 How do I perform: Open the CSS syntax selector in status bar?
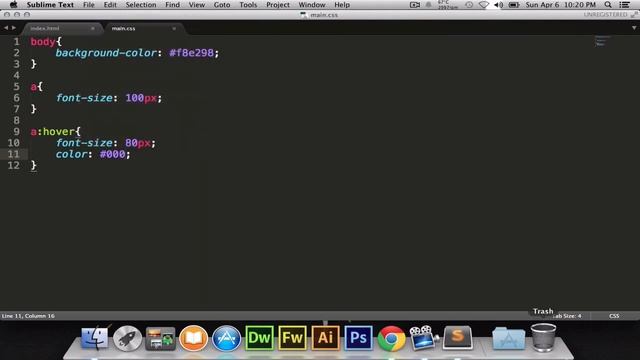tap(614, 316)
